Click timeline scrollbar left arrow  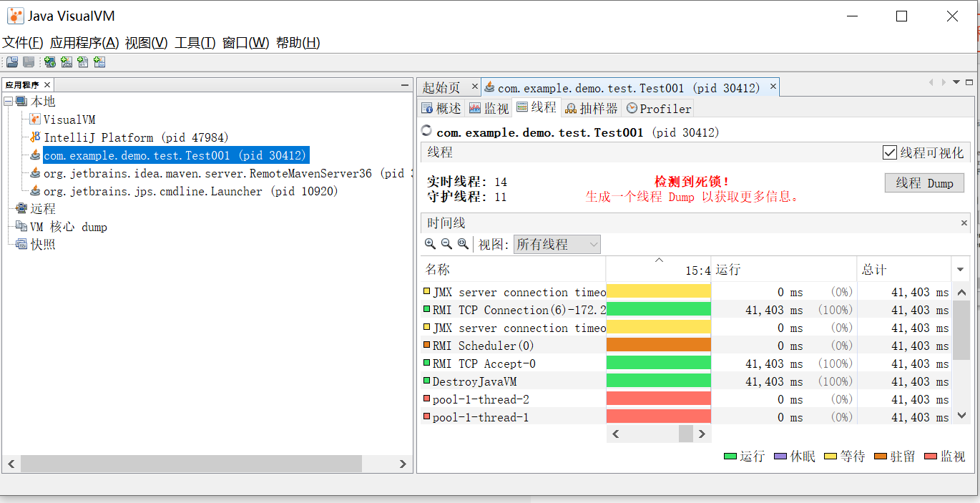tap(615, 434)
